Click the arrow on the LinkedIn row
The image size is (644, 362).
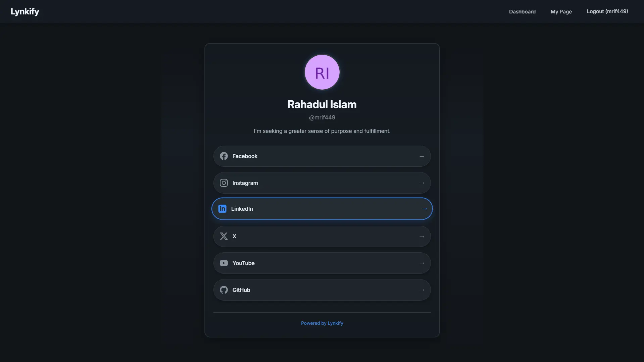pos(424,209)
